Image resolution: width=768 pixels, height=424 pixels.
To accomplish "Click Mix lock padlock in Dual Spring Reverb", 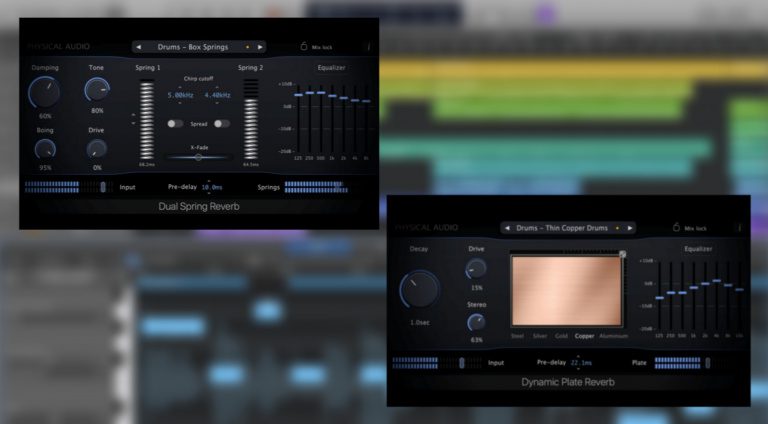I will [x=304, y=46].
